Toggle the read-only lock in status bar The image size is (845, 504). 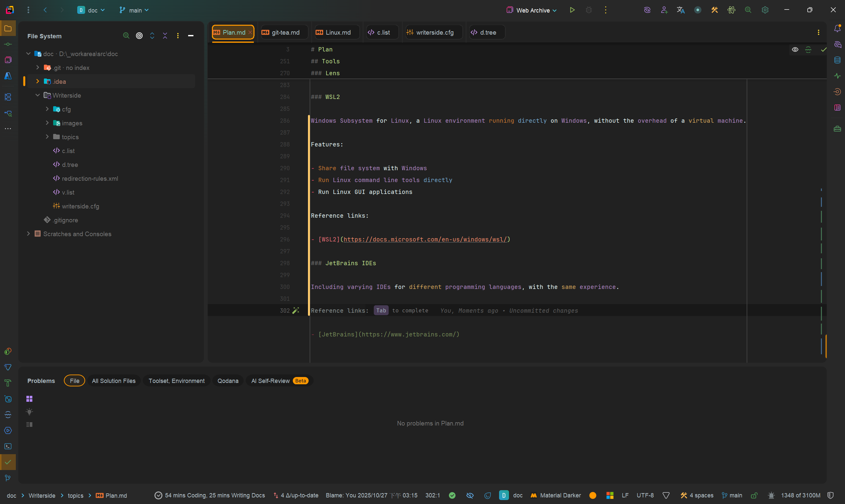pyautogui.click(x=754, y=495)
